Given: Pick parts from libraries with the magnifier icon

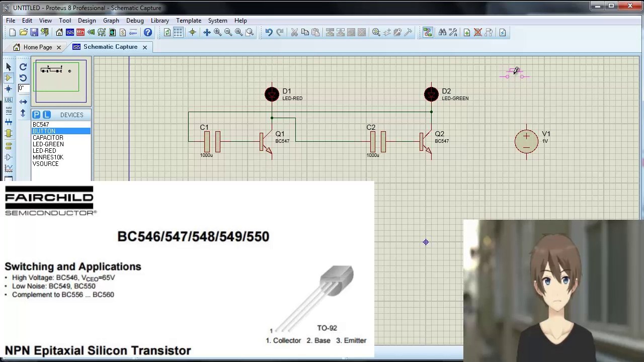Looking at the screenshot, I should [x=376, y=33].
